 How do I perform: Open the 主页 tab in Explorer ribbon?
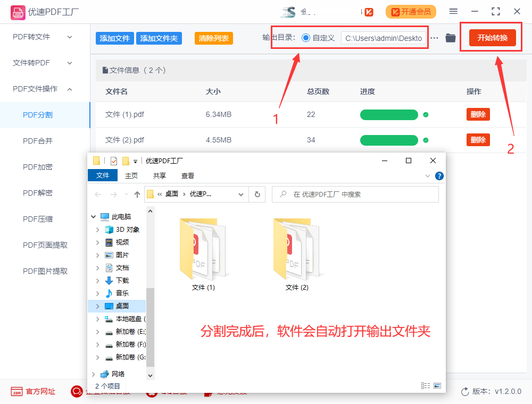coord(131,175)
